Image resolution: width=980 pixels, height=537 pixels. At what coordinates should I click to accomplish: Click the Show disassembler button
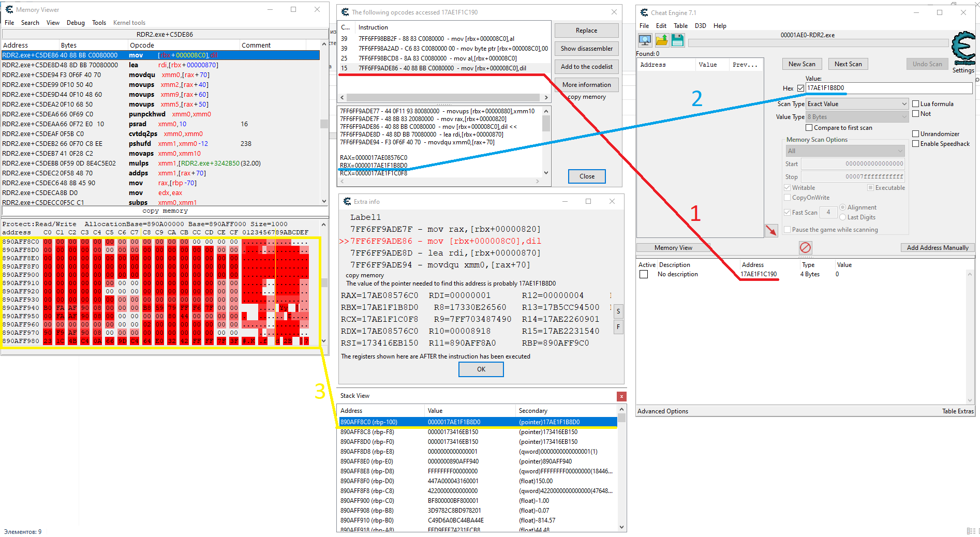click(x=586, y=49)
